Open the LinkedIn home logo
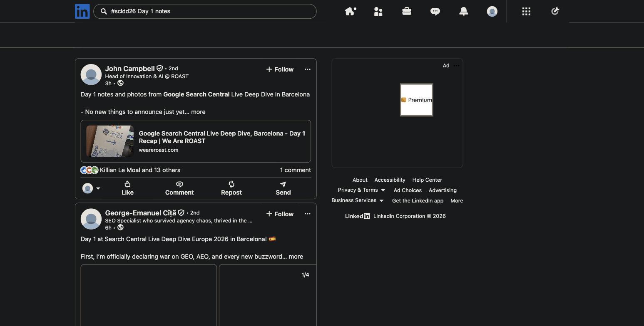The width and height of the screenshot is (644, 326). [82, 11]
